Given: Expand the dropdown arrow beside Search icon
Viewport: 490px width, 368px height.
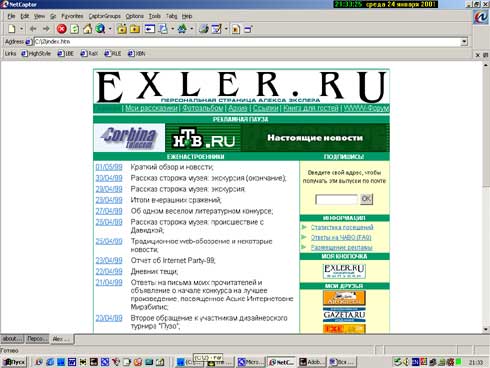Looking at the screenshot, I should click(x=110, y=29).
